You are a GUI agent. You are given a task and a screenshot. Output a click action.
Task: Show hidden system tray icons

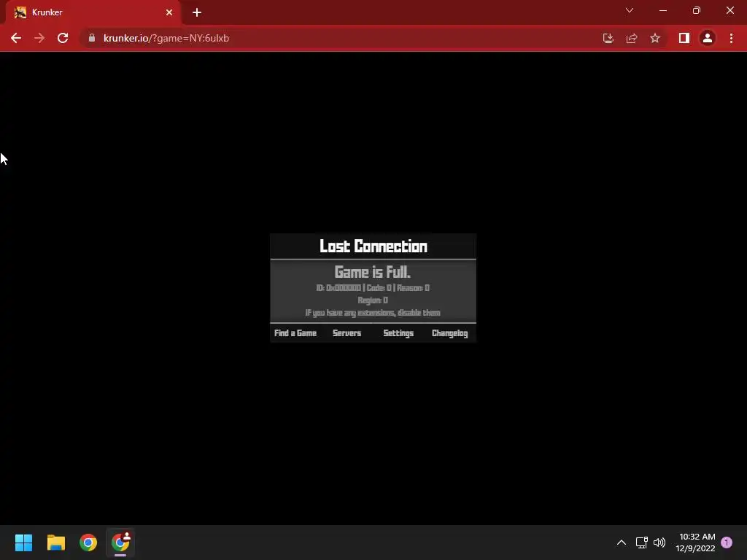622,542
